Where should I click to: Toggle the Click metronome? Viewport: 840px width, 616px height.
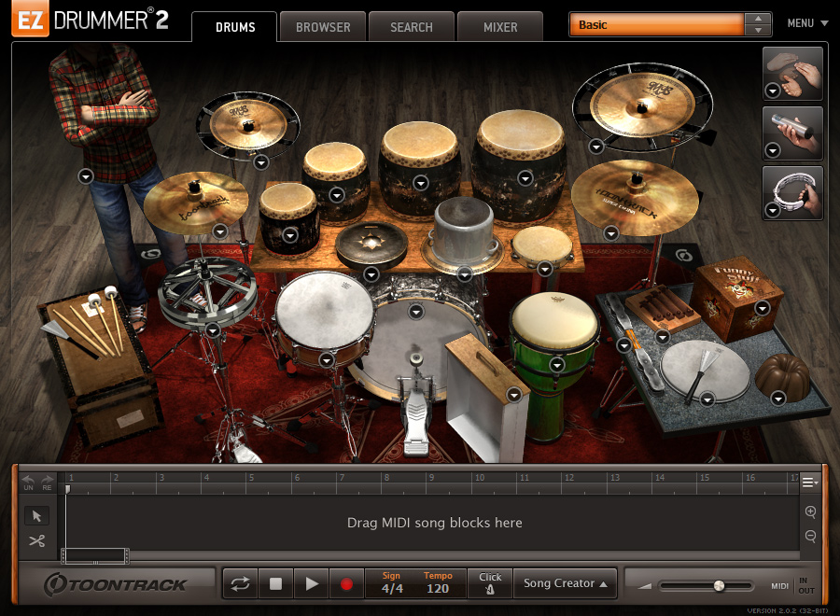490,583
